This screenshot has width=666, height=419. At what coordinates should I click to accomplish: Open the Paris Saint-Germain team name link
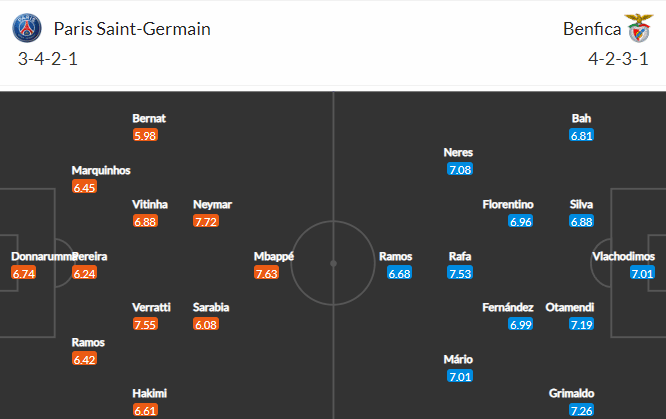[x=132, y=29]
